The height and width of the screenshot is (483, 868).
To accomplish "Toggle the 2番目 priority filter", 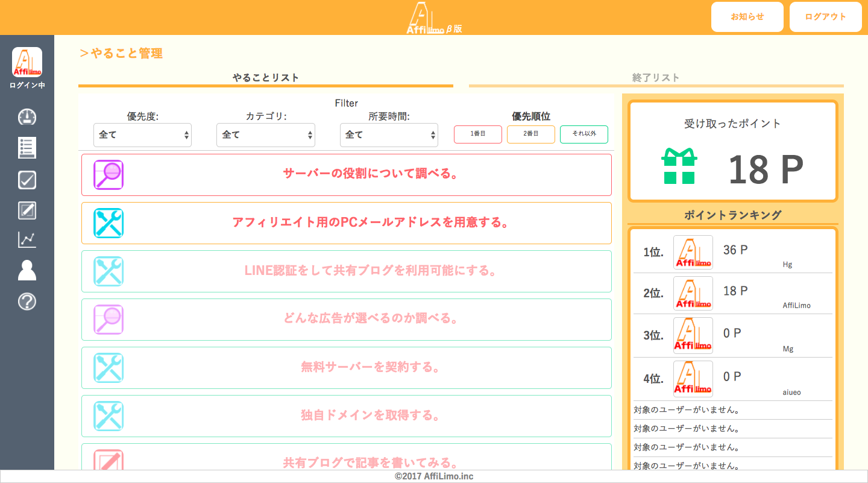I will pyautogui.click(x=530, y=134).
